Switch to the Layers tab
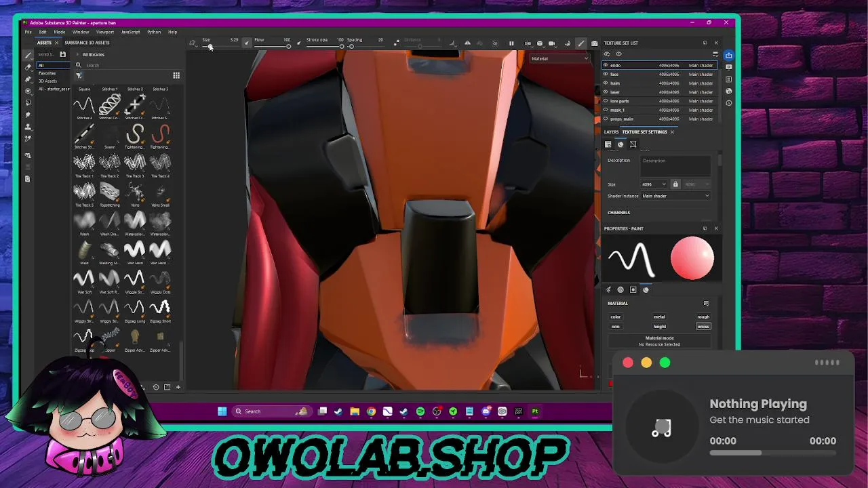This screenshot has height=488, width=868. (x=612, y=131)
